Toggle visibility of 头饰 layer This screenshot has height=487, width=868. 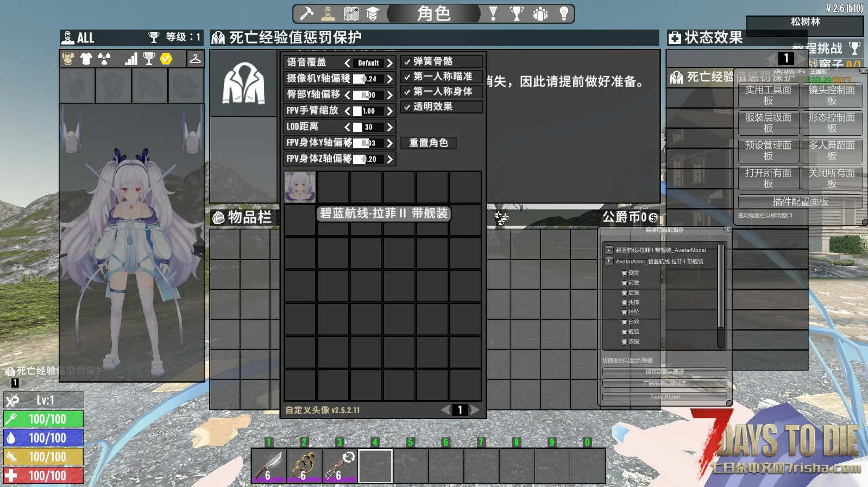[624, 303]
